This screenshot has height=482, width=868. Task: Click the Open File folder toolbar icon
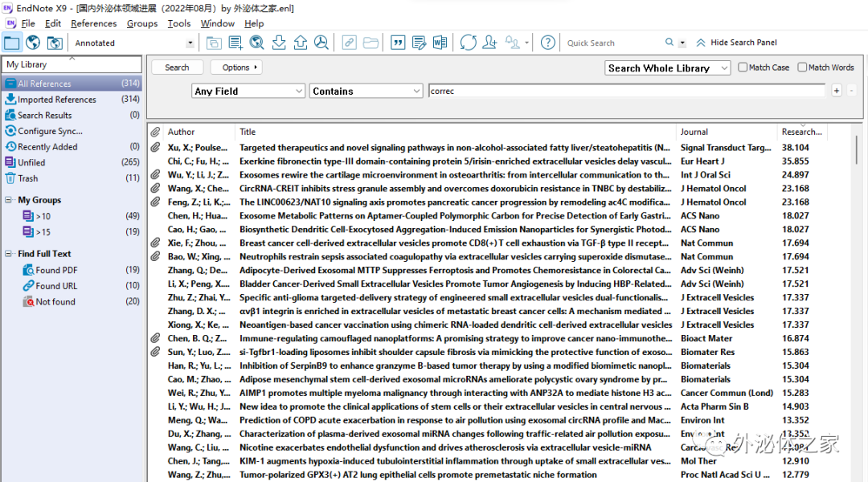click(371, 43)
